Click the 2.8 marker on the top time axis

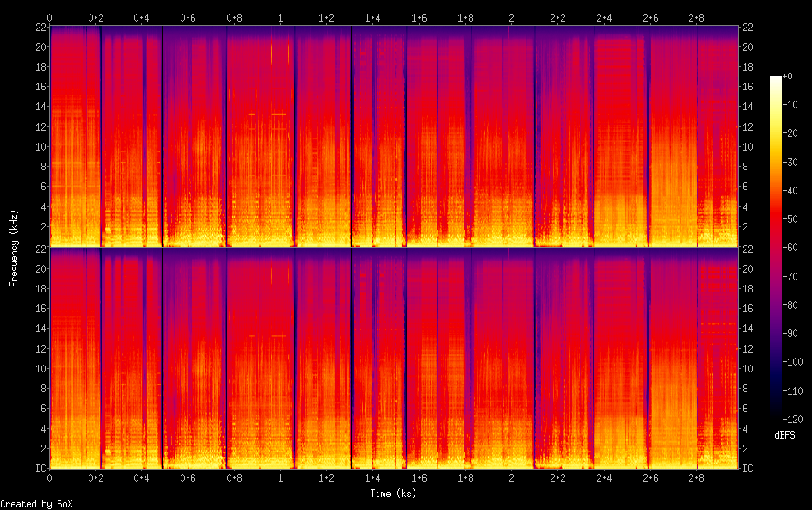tap(695, 17)
